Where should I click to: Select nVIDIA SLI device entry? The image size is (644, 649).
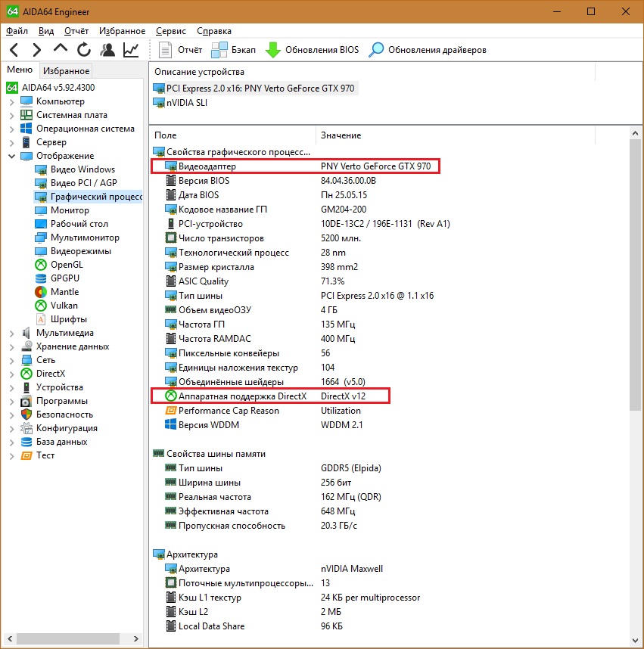pyautogui.click(x=181, y=103)
